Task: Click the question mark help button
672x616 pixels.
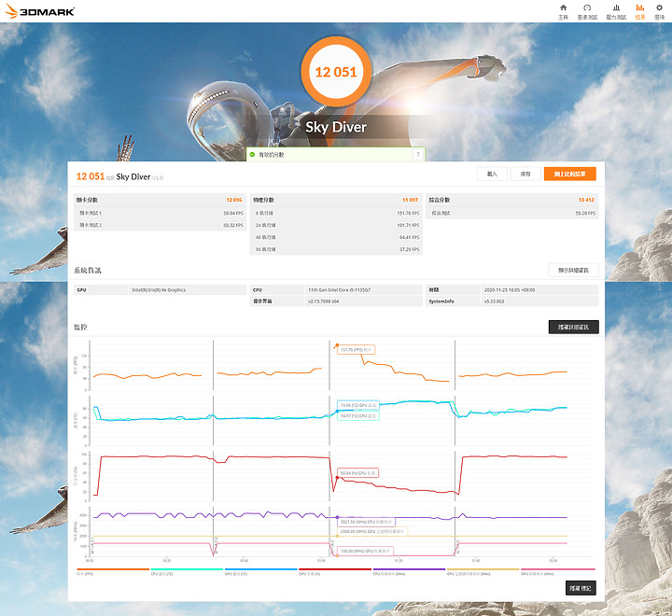Action: tap(418, 154)
